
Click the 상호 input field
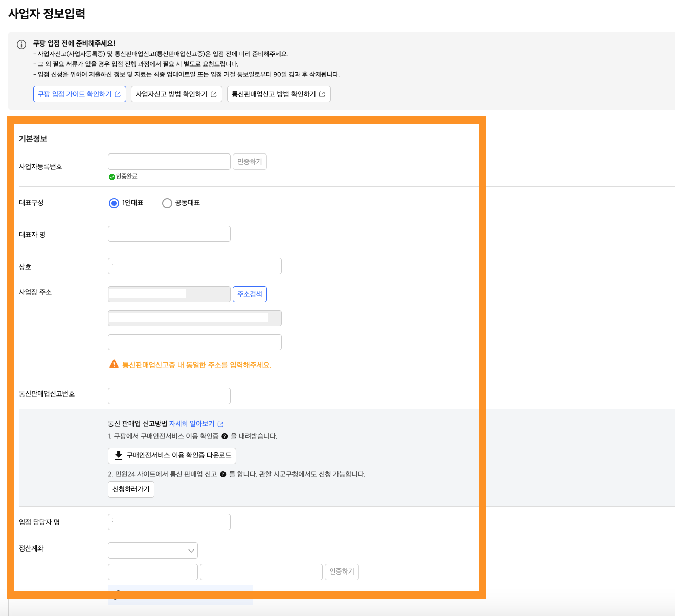pos(195,266)
